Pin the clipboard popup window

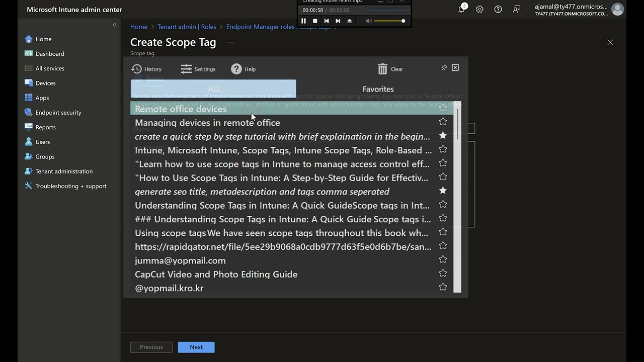click(x=444, y=68)
